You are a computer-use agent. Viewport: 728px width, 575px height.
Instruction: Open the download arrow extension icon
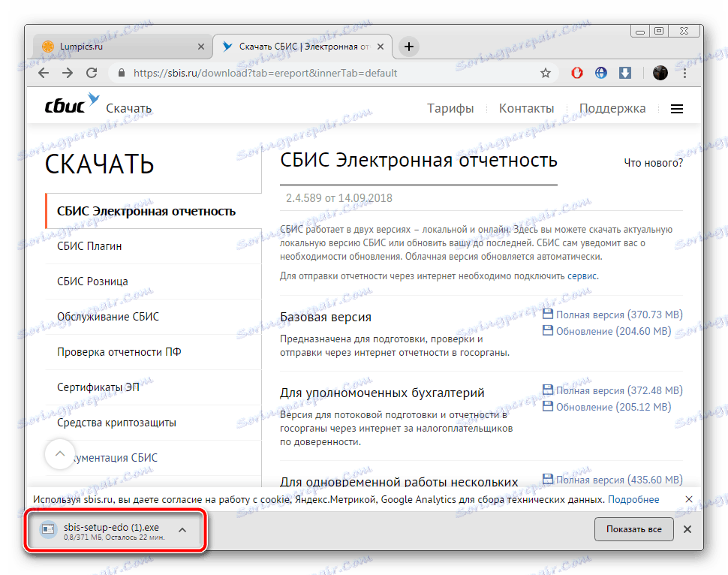625,73
